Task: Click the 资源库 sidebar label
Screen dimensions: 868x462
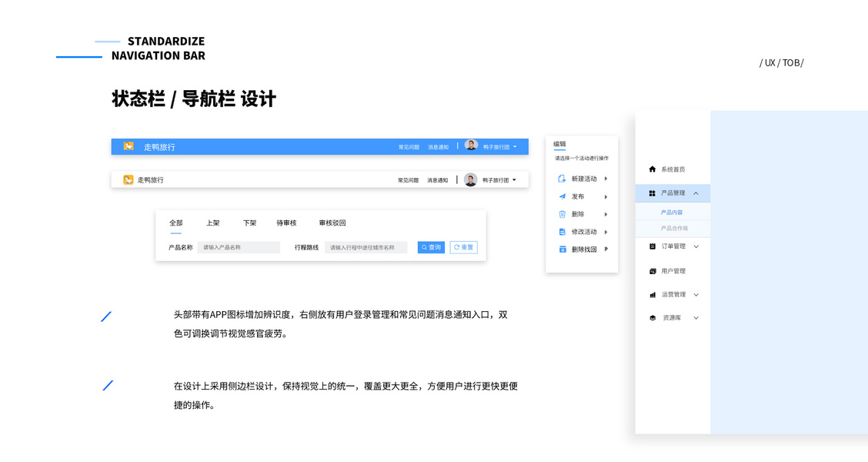Action: pos(672,318)
